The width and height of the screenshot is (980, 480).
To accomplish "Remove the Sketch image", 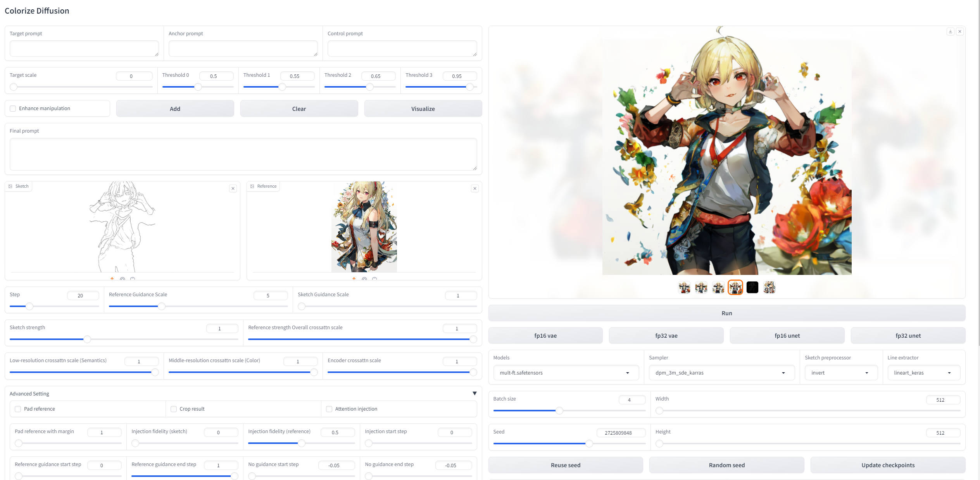I will 233,188.
